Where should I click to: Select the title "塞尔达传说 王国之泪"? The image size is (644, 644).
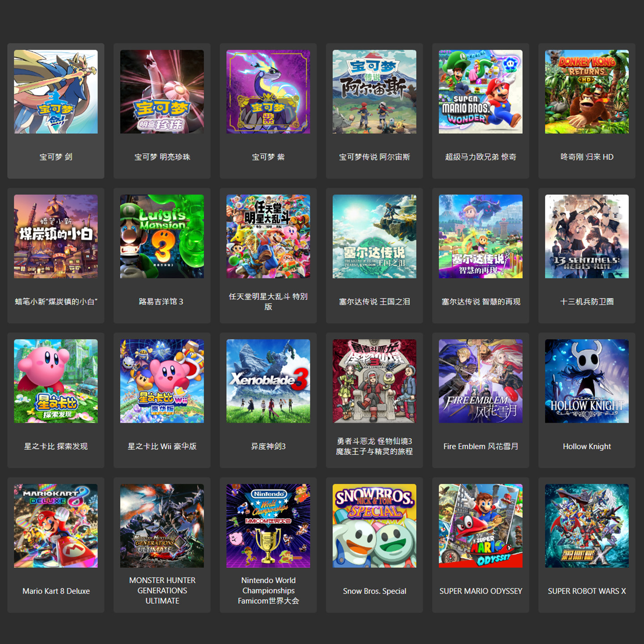coord(374,302)
